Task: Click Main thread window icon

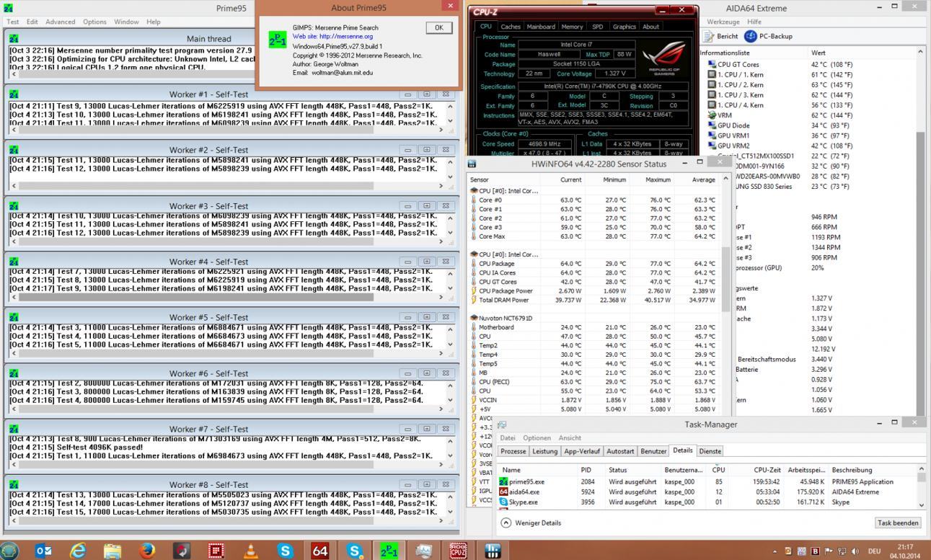Action: (x=14, y=38)
